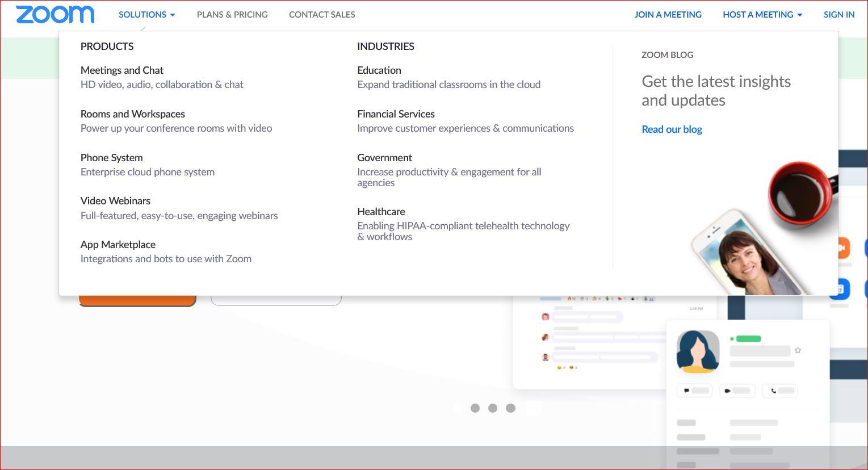
Task: Go to the Government industry page
Action: (x=385, y=158)
